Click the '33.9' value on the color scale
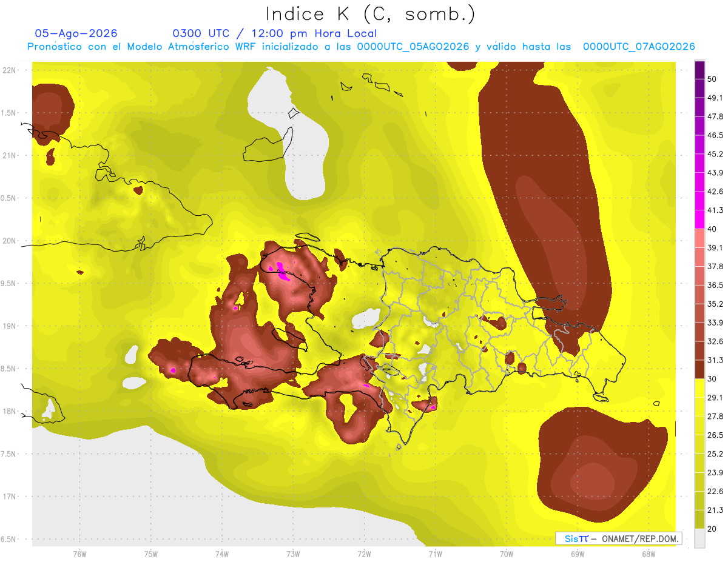 pos(715,323)
